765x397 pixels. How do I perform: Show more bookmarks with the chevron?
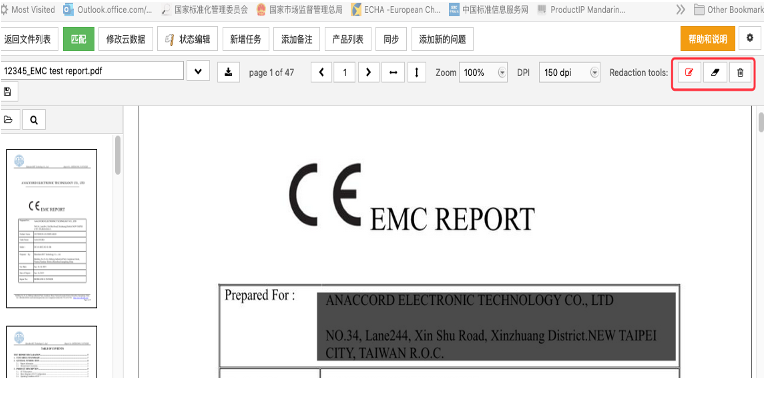681,9
